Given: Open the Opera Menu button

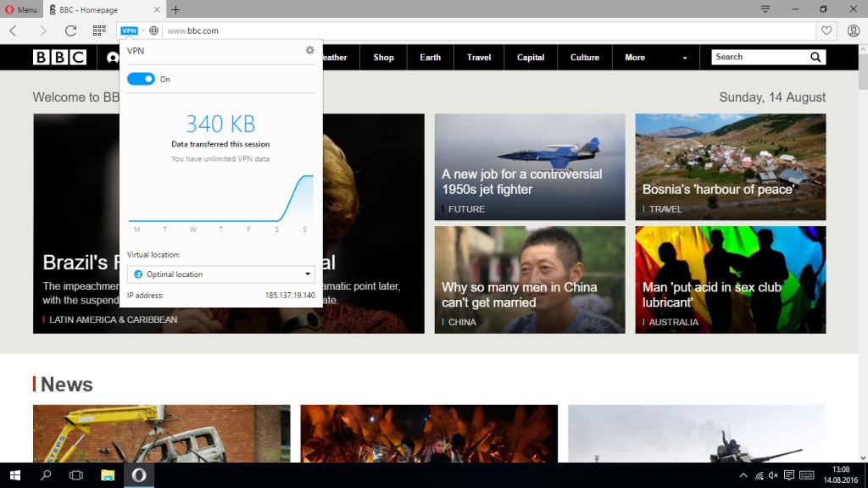Looking at the screenshot, I should tap(20, 10).
